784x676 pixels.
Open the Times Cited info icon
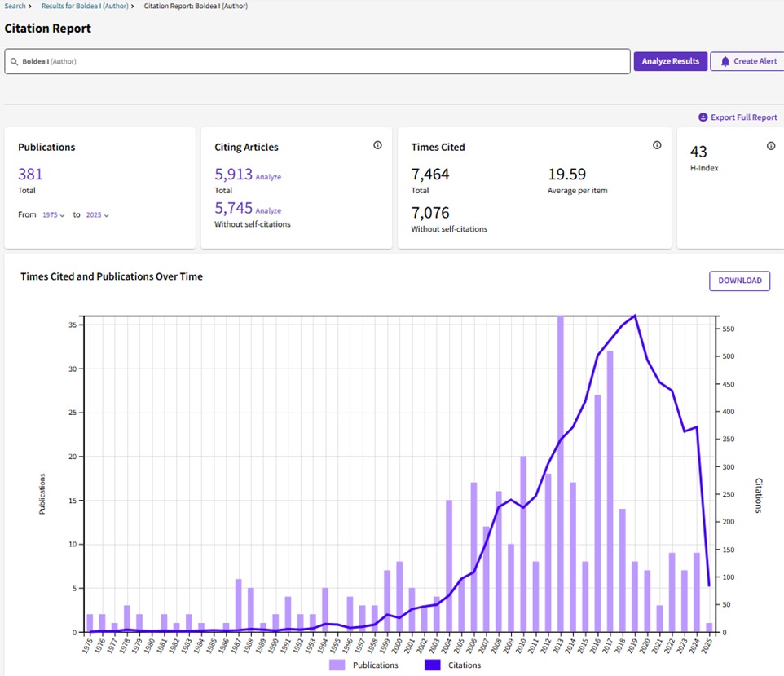point(657,145)
